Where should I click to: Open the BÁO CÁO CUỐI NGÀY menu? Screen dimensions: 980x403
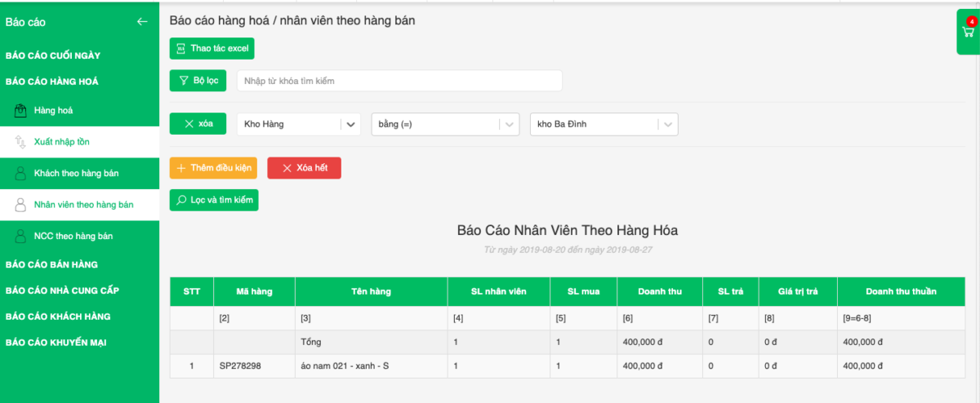[53, 55]
